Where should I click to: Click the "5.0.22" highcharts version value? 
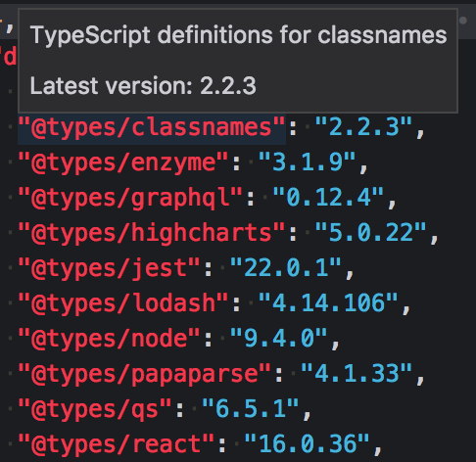pos(370,233)
